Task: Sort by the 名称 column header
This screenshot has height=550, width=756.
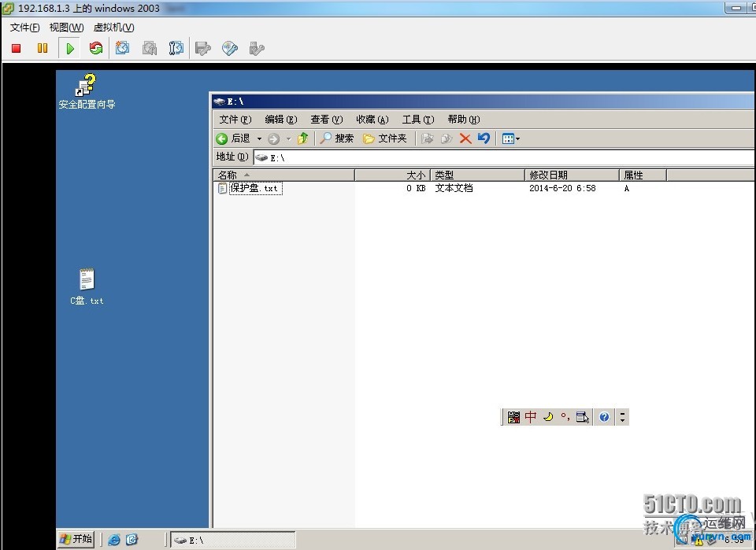Action: pyautogui.click(x=284, y=175)
